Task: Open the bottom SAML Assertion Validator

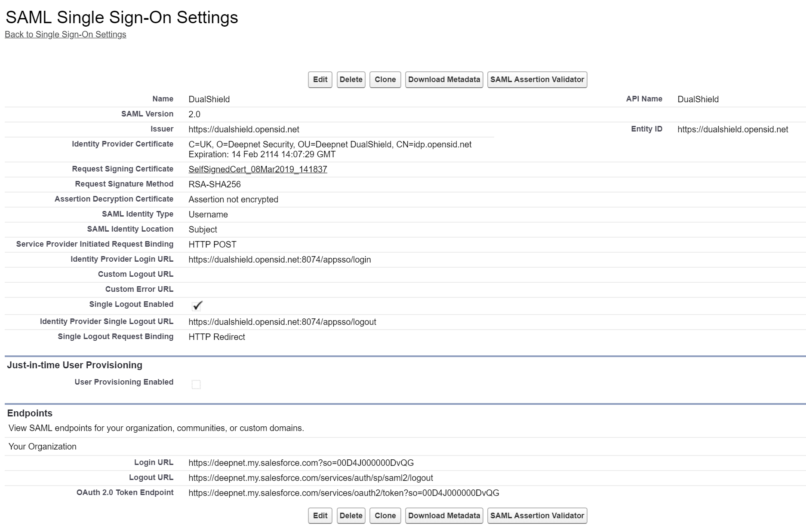Action: [x=537, y=516]
